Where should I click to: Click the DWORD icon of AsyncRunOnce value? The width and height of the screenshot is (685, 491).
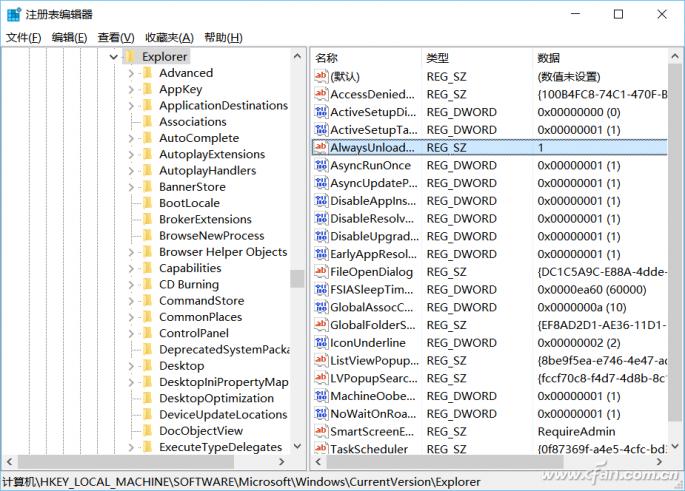click(x=321, y=165)
